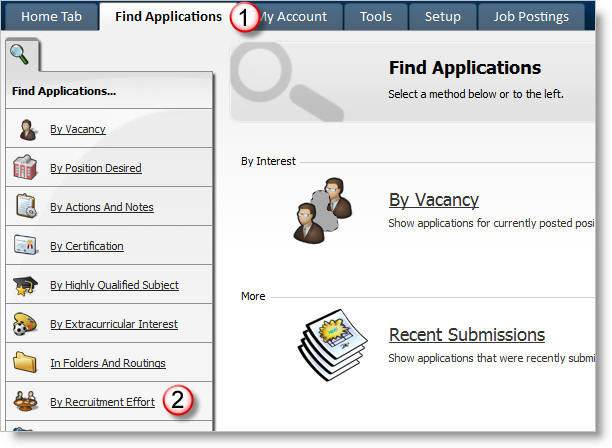Click the graduation cap Highly Qualified icon

point(25,285)
